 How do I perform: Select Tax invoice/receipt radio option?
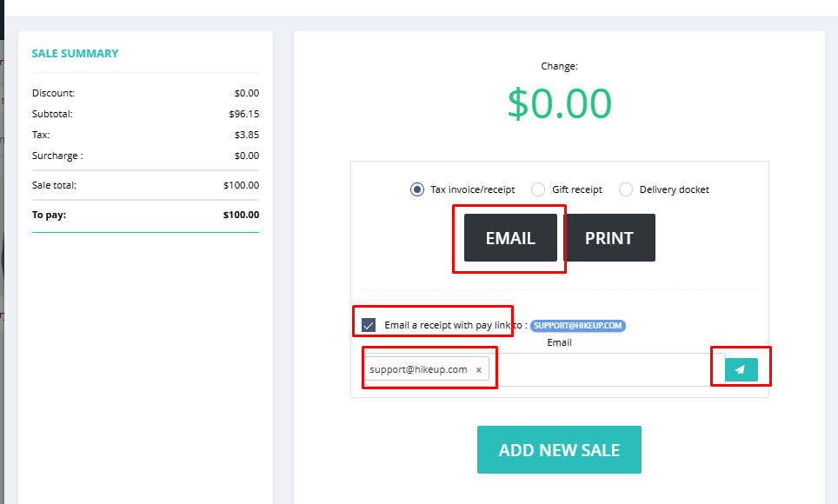tap(417, 189)
